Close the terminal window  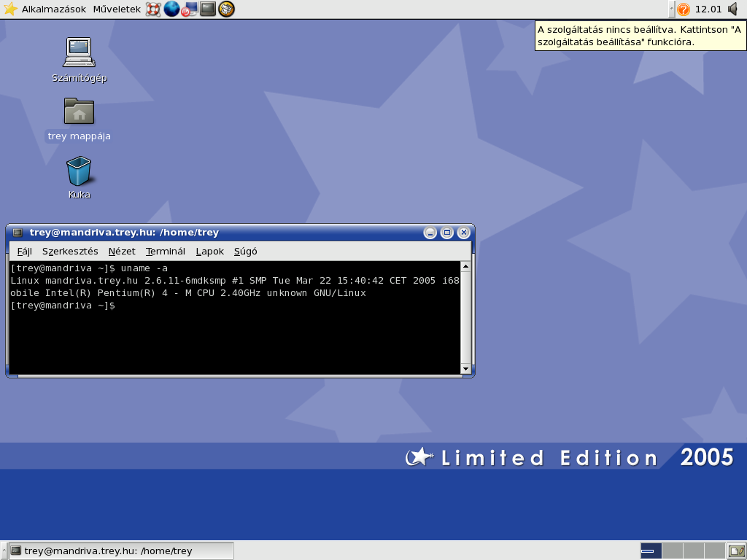[463, 233]
